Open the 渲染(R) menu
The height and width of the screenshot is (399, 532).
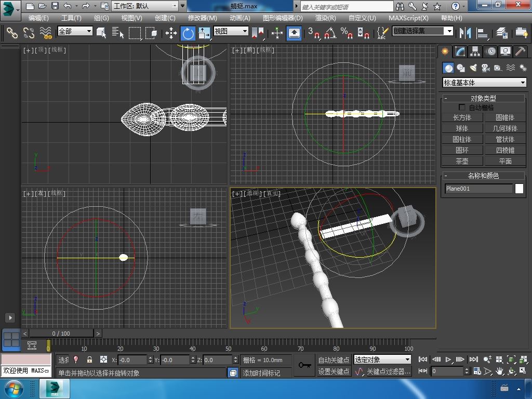(x=325, y=18)
